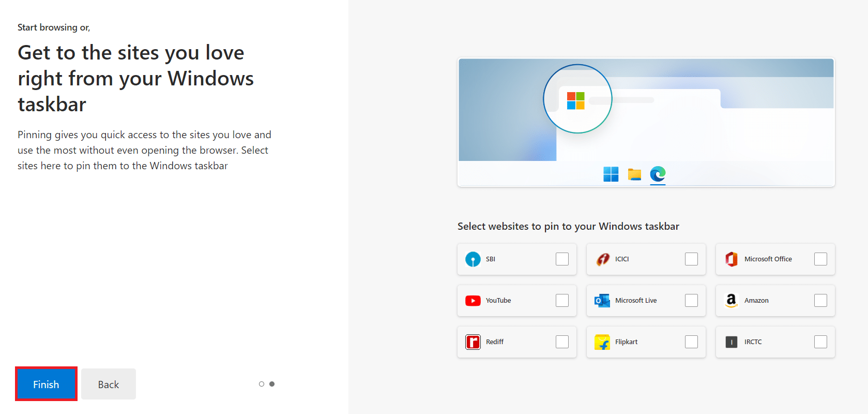
Task: Click the SBI bank logo icon
Action: 473,259
